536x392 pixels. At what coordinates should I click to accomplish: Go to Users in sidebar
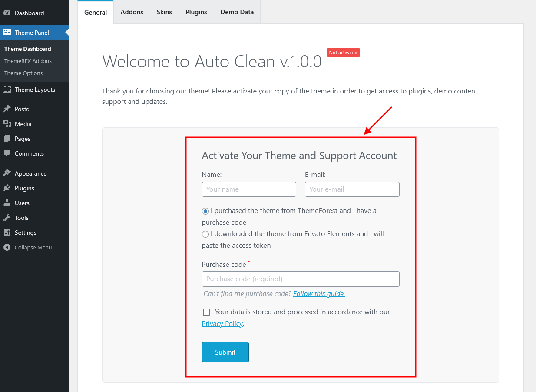34,203
